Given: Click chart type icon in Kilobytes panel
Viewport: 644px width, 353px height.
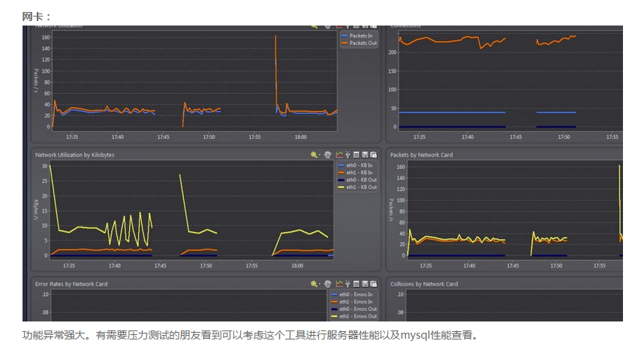Looking at the screenshot, I should coord(339,155).
